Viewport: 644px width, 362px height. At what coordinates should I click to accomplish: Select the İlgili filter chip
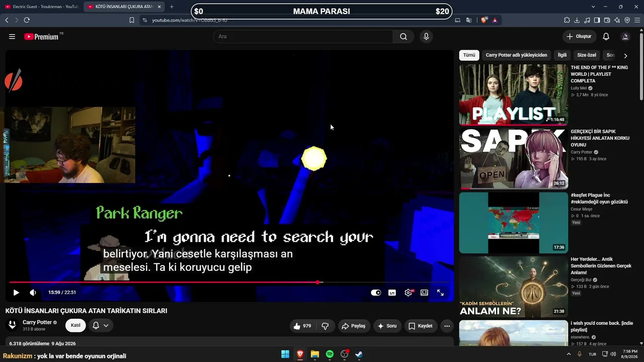tap(562, 55)
